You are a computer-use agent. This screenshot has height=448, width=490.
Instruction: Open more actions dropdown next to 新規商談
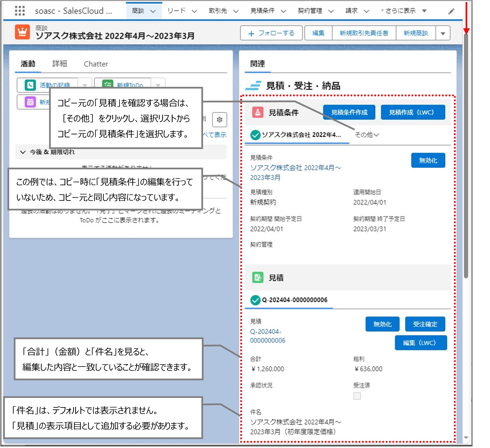click(x=443, y=33)
